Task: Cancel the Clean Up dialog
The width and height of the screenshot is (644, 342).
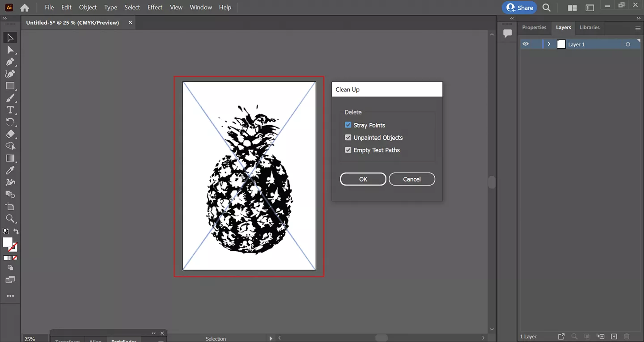Action: pos(411,179)
